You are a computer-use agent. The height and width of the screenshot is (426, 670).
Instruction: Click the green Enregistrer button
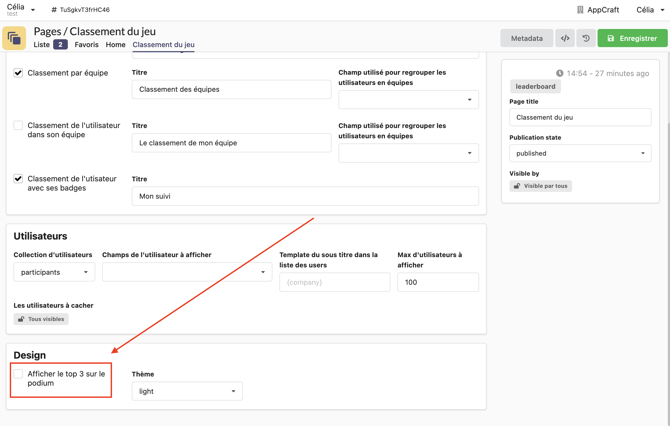pos(632,38)
